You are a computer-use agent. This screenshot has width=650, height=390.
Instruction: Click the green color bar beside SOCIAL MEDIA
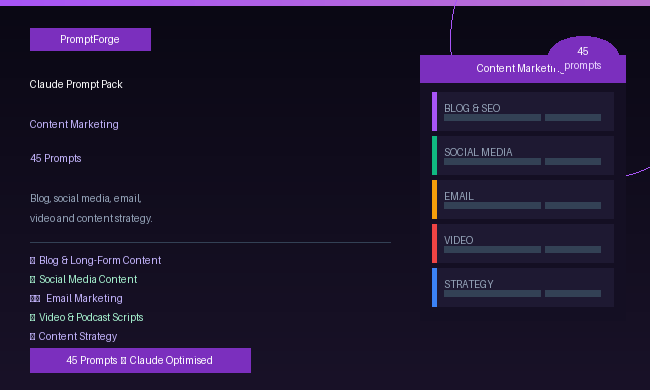click(434, 155)
